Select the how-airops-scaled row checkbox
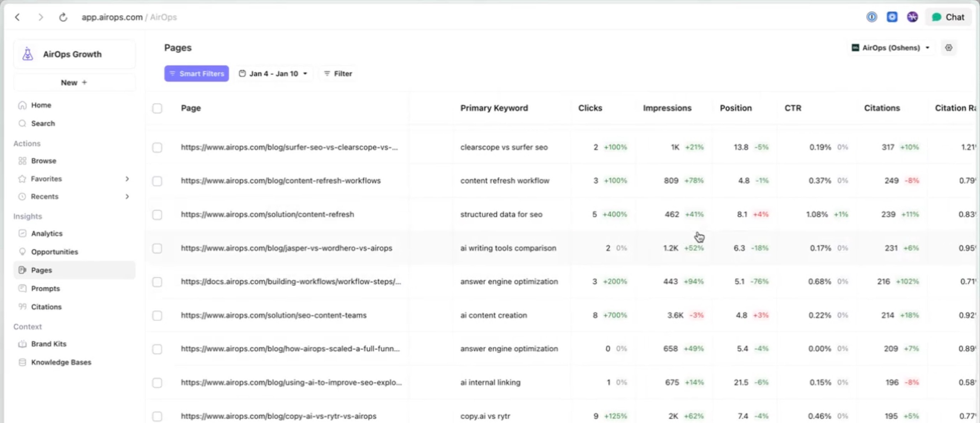This screenshot has width=980, height=423. click(157, 349)
